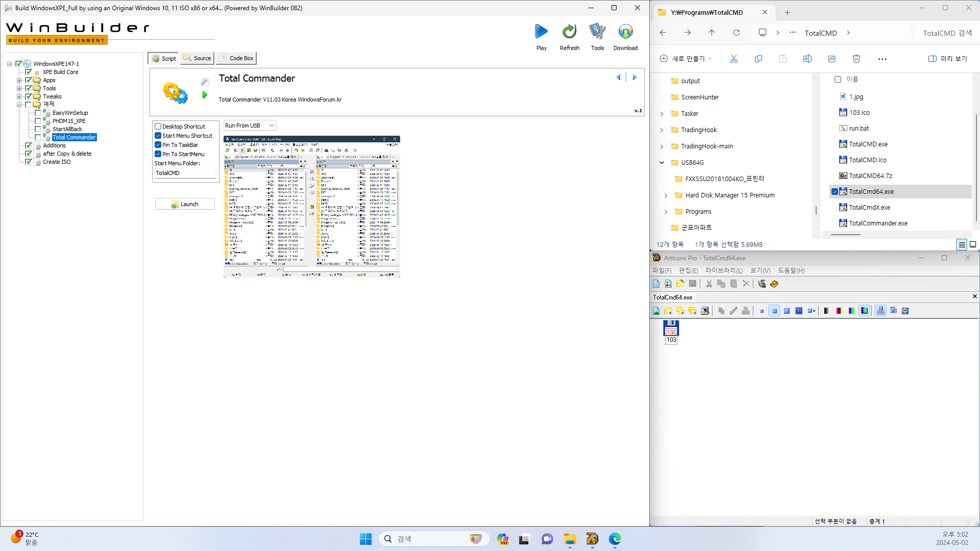Uncheck the Pin To StartMenu checkbox
The height and width of the screenshot is (551, 980).
click(x=158, y=154)
